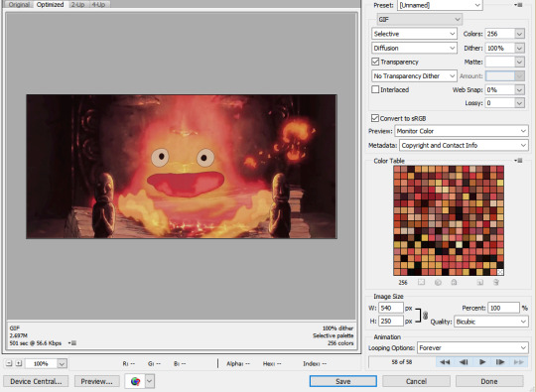
Task: Open the browser selection dropdown arrow
Action: pos(150,381)
